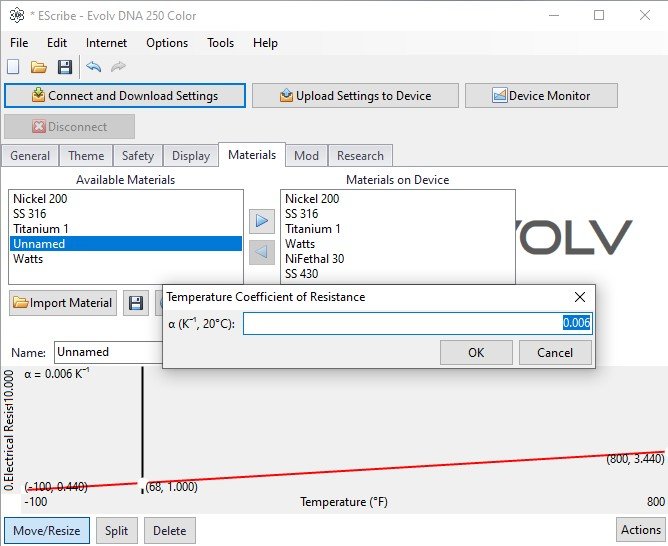Viewport: 668px width, 546px height.
Task: Activate Move/Resize mode
Action: [47, 531]
